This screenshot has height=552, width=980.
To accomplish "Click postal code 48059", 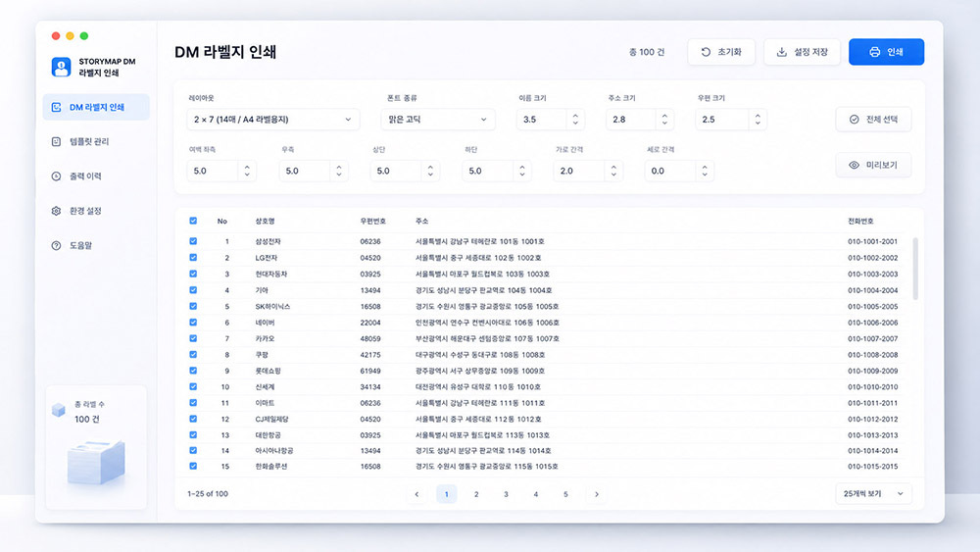I will (x=370, y=339).
